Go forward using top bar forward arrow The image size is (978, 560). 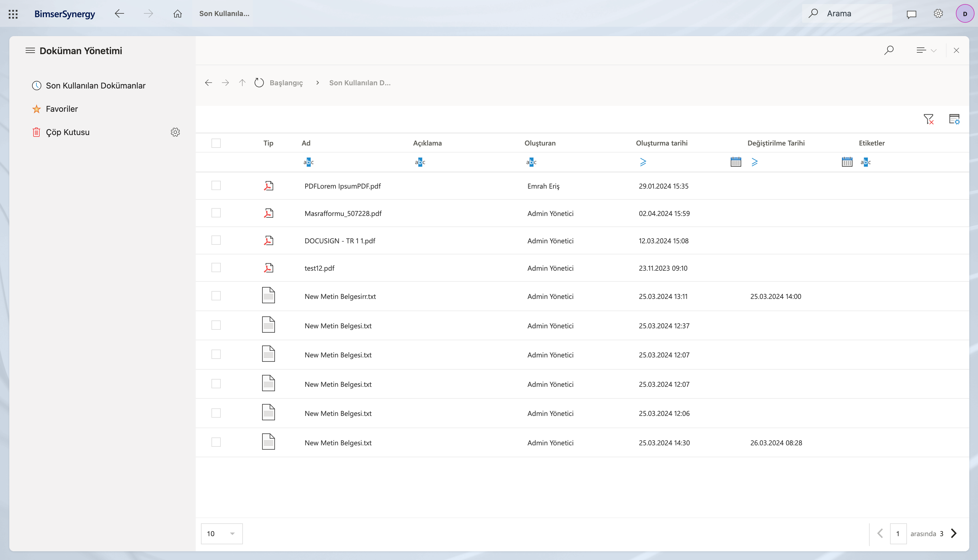coord(148,13)
